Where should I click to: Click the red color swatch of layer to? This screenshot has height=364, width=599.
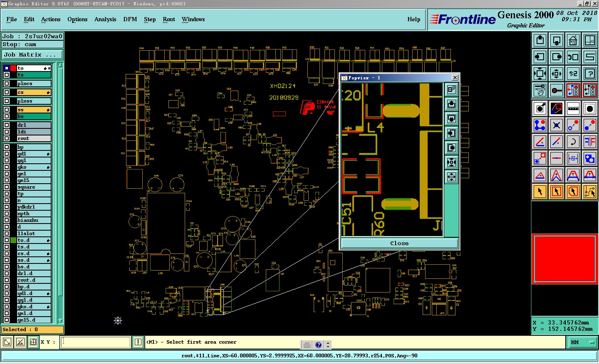13,68
